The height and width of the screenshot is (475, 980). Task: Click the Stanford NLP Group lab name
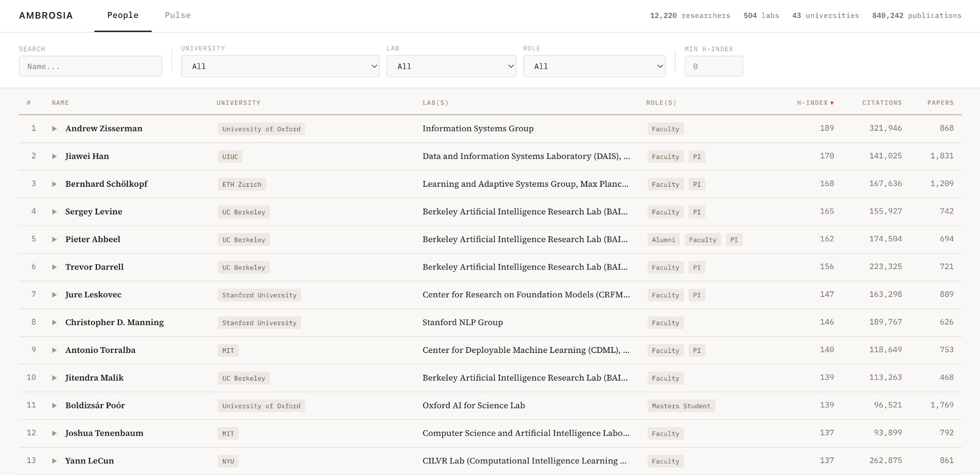click(x=462, y=322)
